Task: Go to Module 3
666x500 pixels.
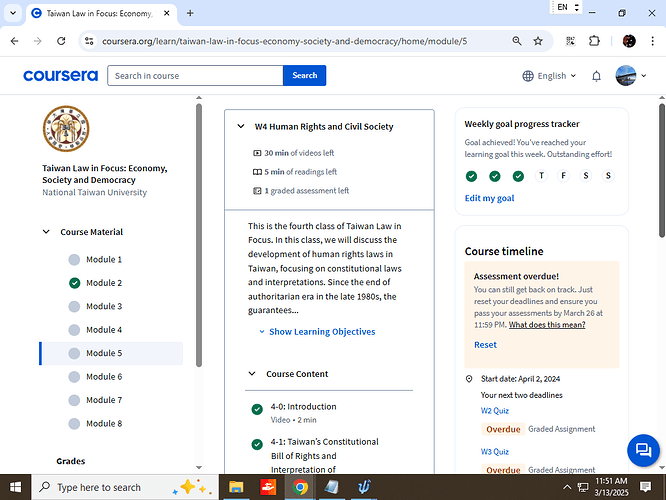Action: coord(104,306)
